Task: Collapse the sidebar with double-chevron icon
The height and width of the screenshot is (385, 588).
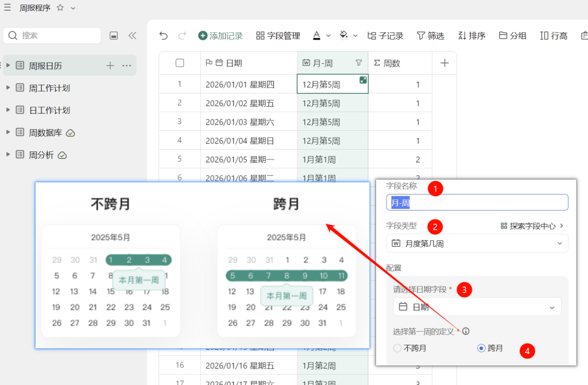Action: tap(133, 36)
